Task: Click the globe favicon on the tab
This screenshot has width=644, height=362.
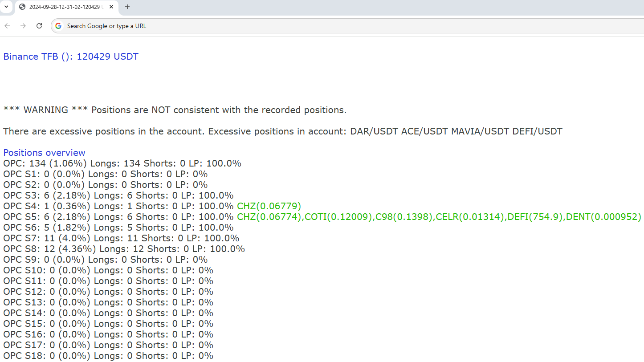Action: 23,7
